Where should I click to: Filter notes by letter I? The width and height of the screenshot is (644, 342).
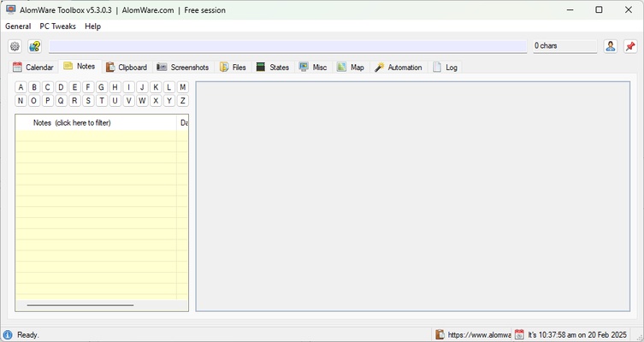[128, 87]
